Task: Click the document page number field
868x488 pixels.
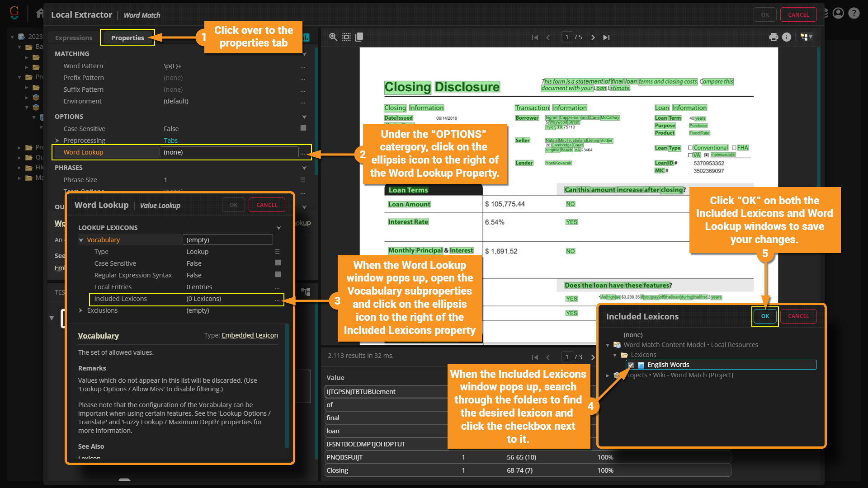Action: point(567,37)
